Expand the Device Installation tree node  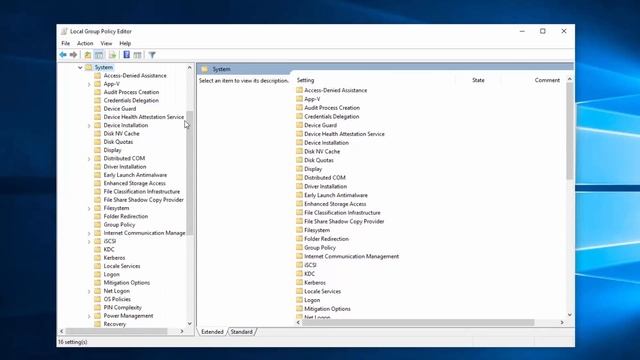click(89, 125)
